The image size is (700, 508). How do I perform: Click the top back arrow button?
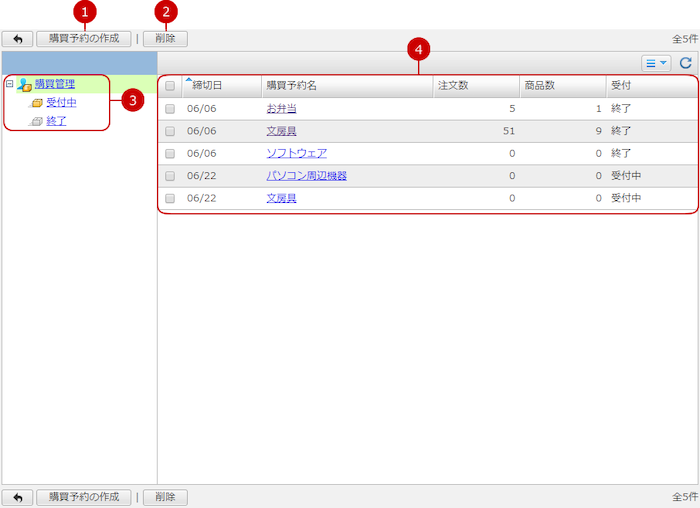(x=17, y=39)
